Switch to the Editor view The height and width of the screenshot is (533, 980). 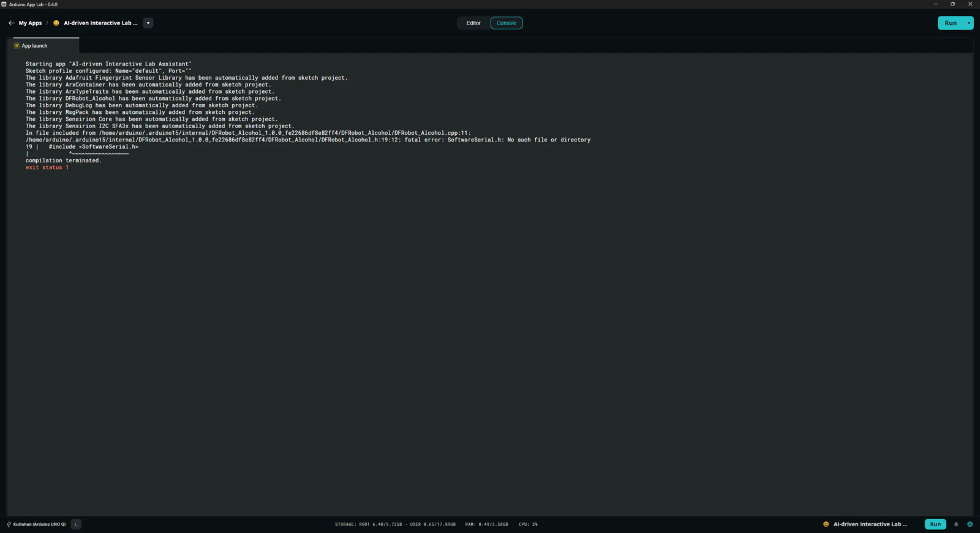(x=473, y=23)
